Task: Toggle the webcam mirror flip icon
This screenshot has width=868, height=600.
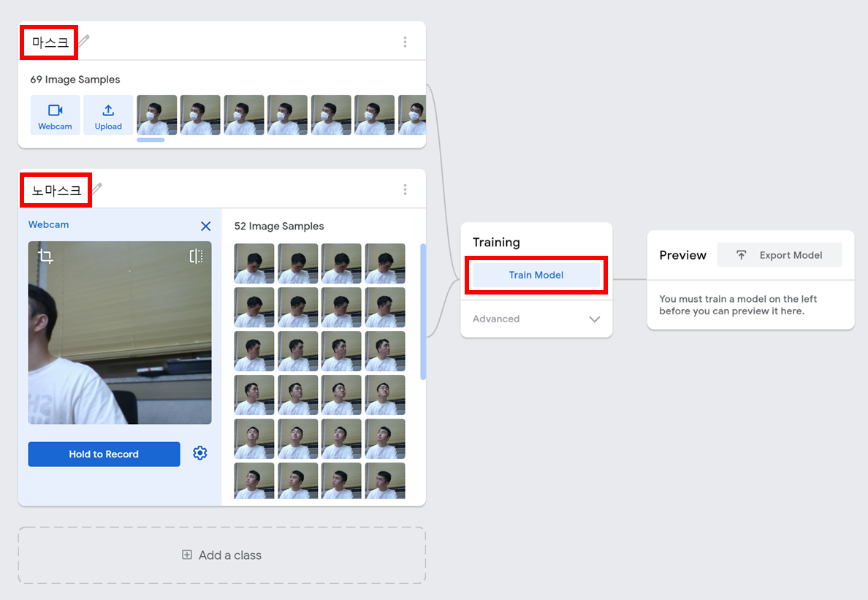Action: point(196,256)
